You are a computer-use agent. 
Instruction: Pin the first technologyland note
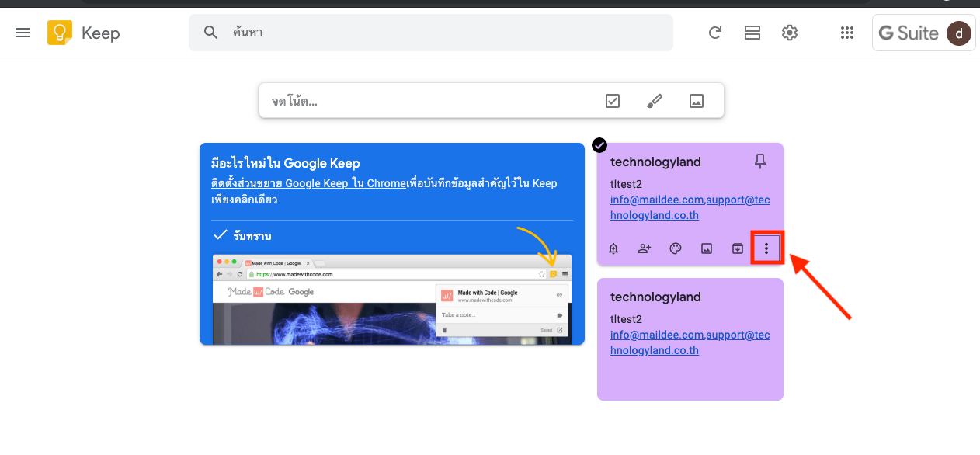760,162
